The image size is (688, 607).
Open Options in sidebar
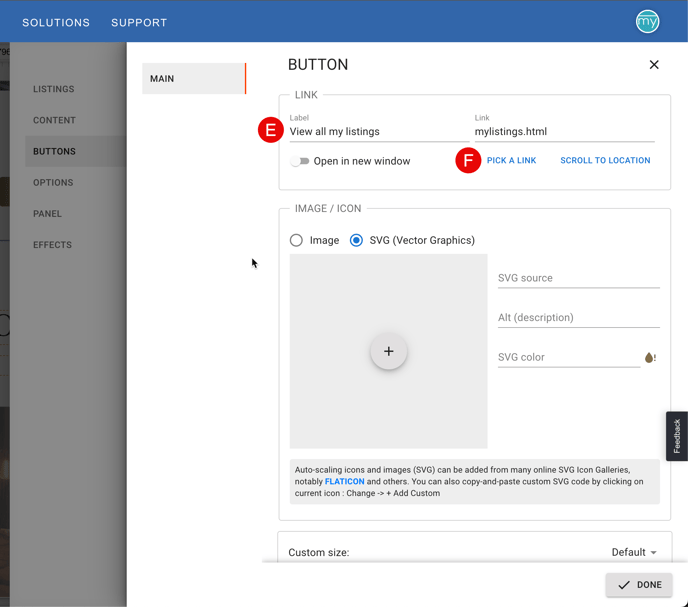53,183
